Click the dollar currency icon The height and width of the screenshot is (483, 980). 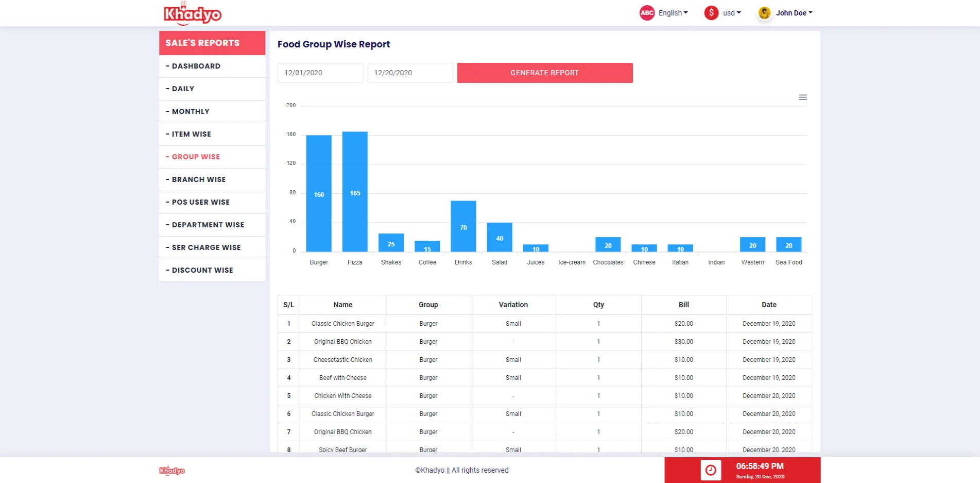click(x=711, y=13)
